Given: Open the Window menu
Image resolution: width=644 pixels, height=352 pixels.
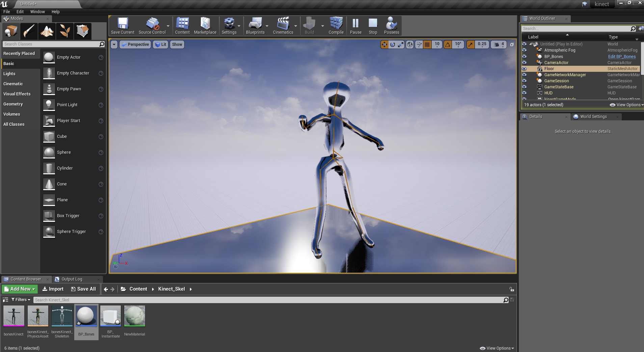Looking at the screenshot, I should 37,11.
